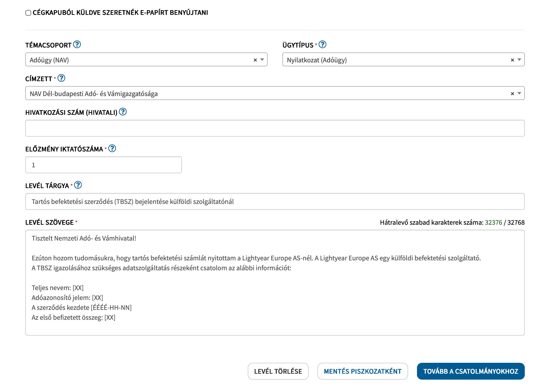This screenshot has width=554, height=392.
Task: Click the Levél tárgya subject field
Action: tap(275, 201)
